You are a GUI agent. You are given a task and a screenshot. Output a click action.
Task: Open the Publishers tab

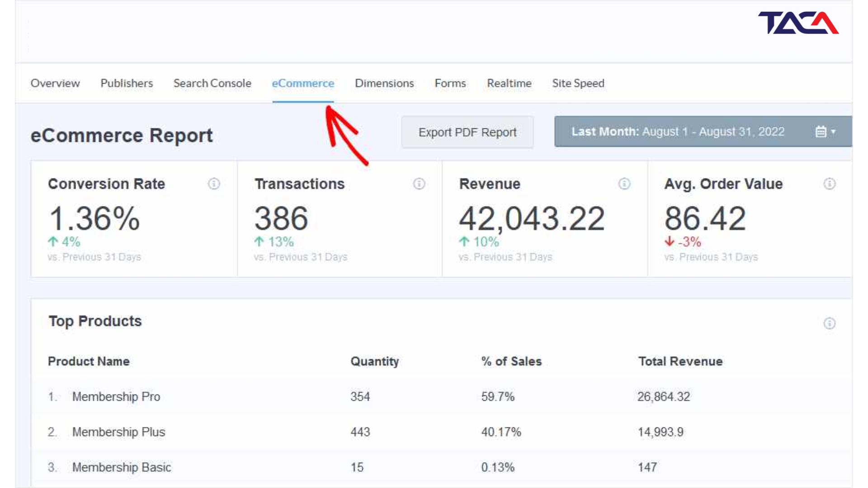127,83
